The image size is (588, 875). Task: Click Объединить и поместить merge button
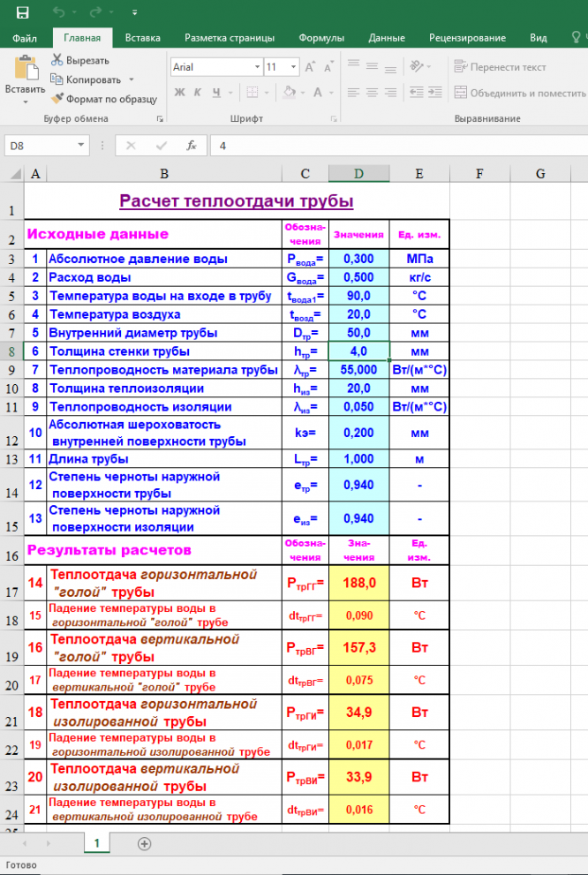click(x=520, y=93)
